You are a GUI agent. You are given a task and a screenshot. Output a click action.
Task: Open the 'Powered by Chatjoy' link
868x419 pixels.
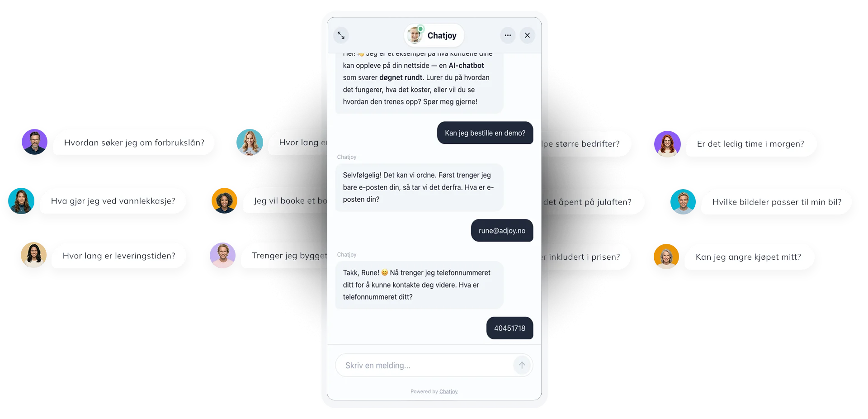click(448, 391)
